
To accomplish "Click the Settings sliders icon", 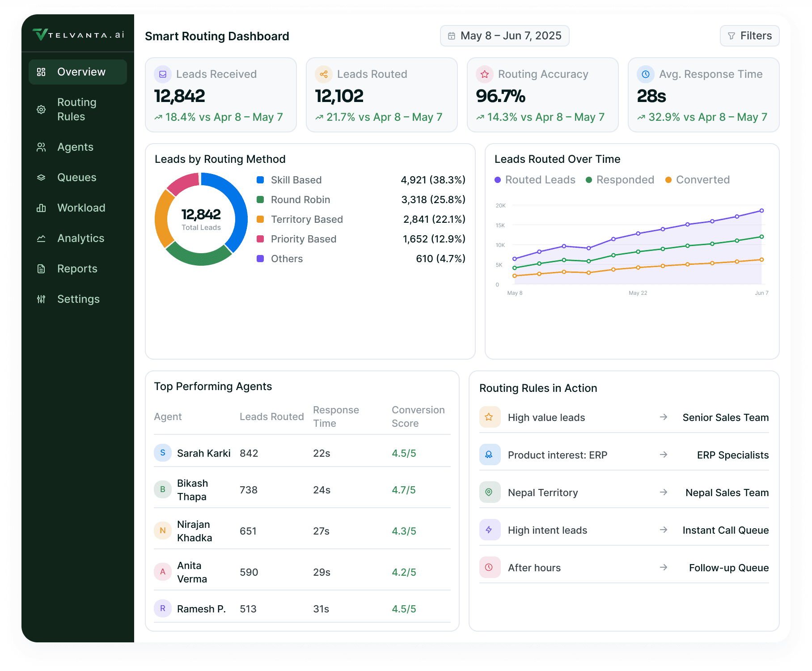I will [41, 299].
